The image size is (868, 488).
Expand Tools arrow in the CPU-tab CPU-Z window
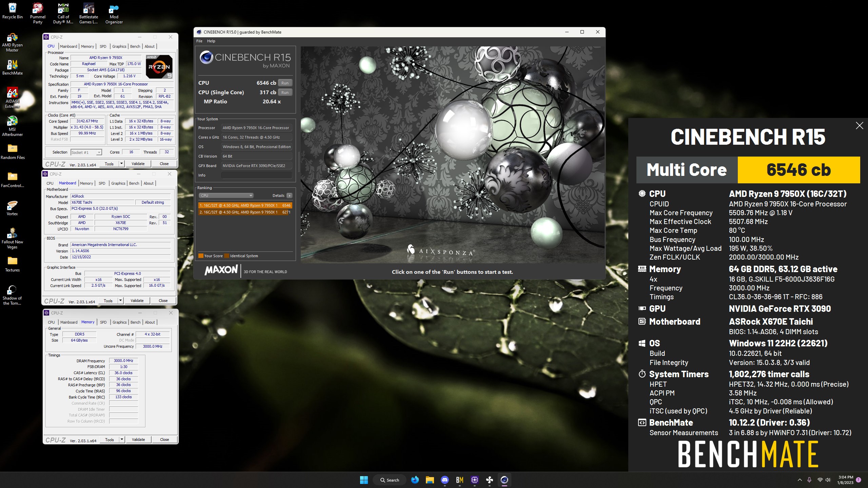click(121, 164)
